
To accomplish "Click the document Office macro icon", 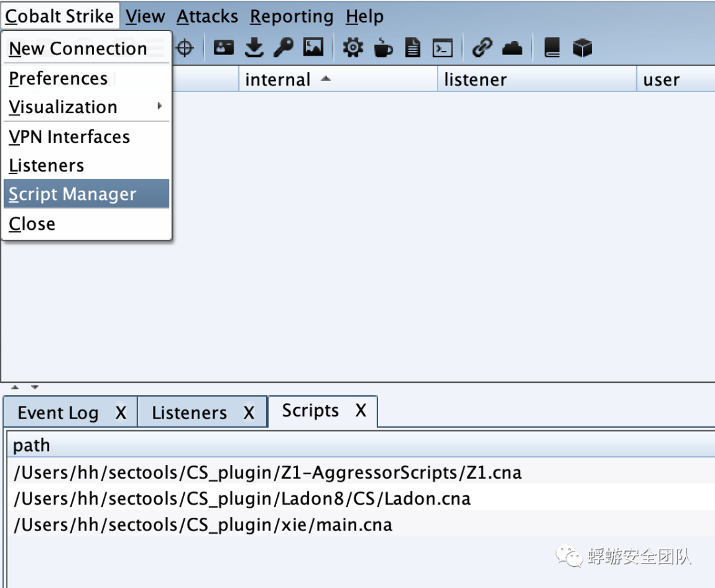I will click(412, 48).
